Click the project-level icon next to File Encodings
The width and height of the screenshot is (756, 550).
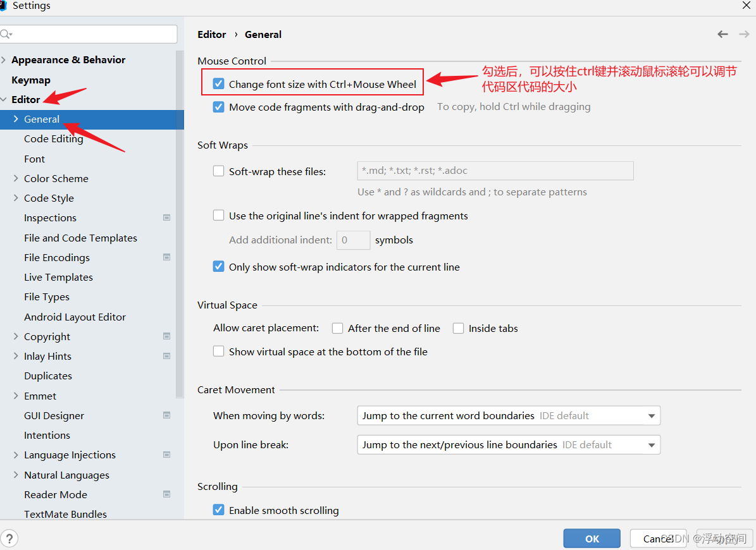pyautogui.click(x=167, y=257)
